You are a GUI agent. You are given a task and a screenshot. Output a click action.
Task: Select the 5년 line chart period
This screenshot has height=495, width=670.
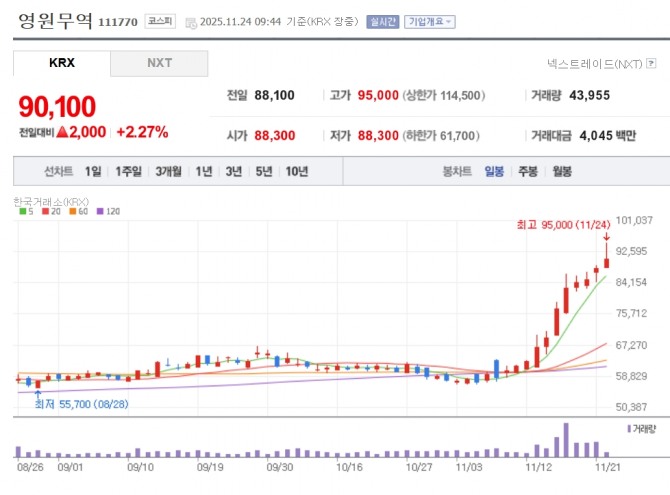click(x=264, y=171)
